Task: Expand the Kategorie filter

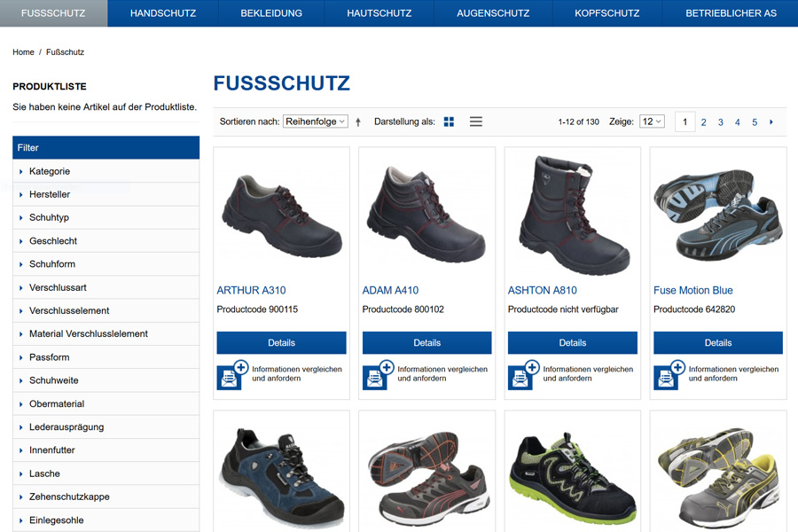Action: pos(50,171)
